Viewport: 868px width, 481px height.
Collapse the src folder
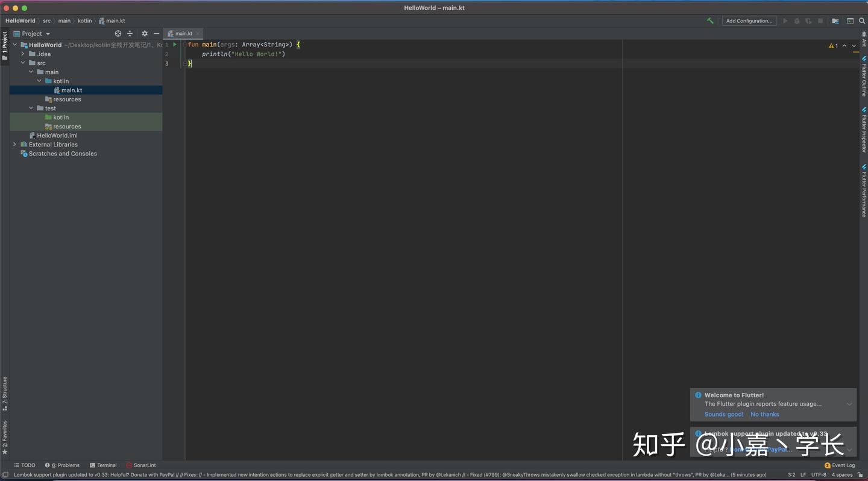coord(22,63)
